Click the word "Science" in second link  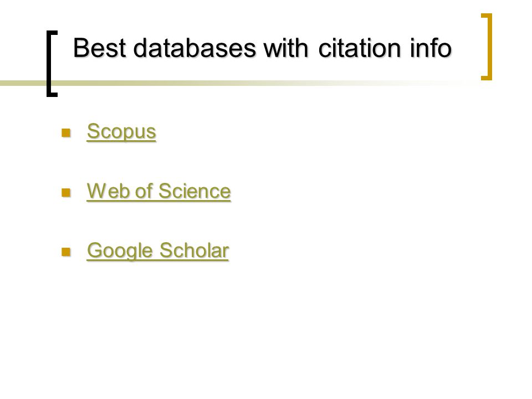point(195,191)
